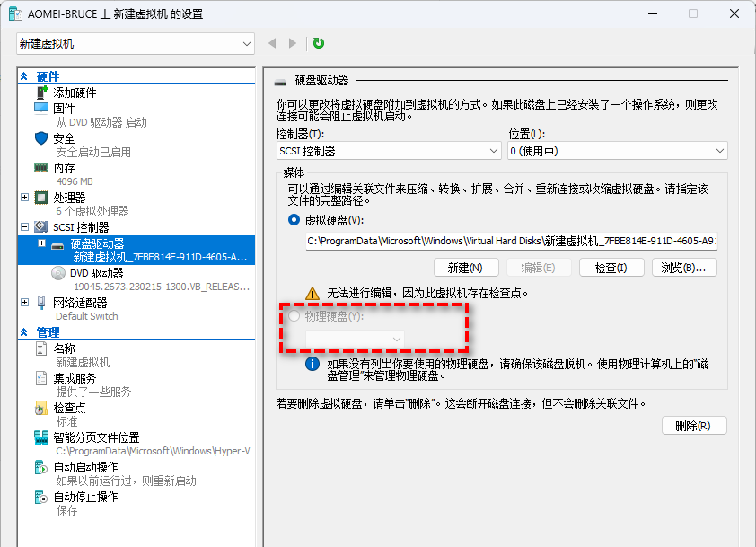Select 智能分页文件位置 in the tree
The width and height of the screenshot is (756, 547).
(96, 437)
